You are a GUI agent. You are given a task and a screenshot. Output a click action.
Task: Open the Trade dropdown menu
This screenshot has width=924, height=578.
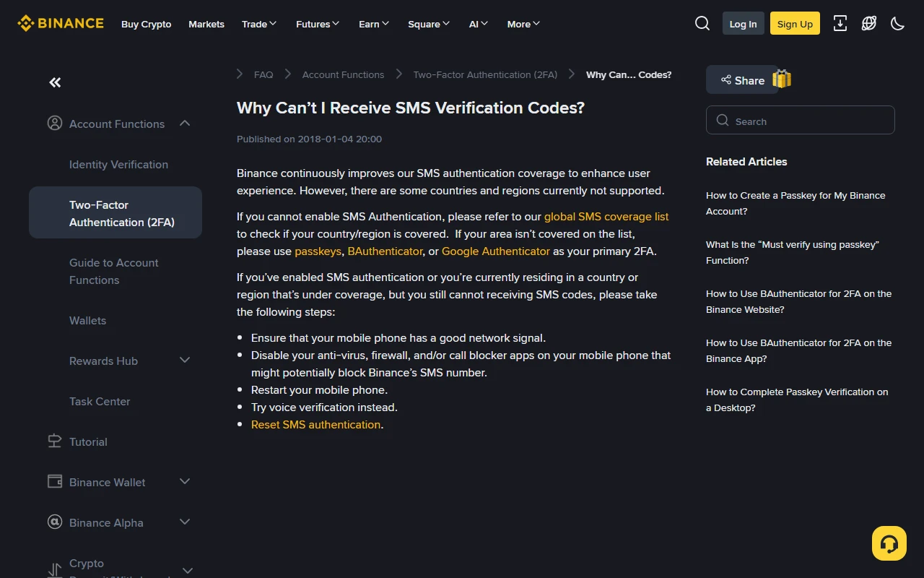tap(259, 24)
